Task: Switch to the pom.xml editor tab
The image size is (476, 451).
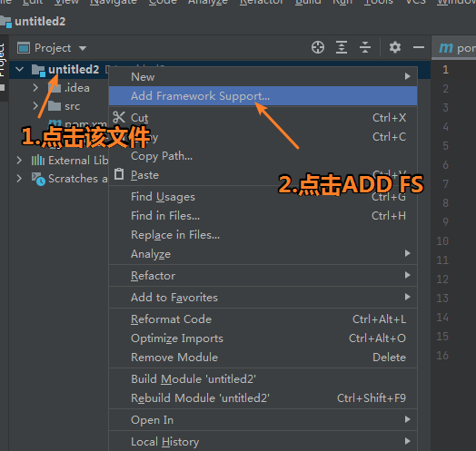Action: coord(454,48)
